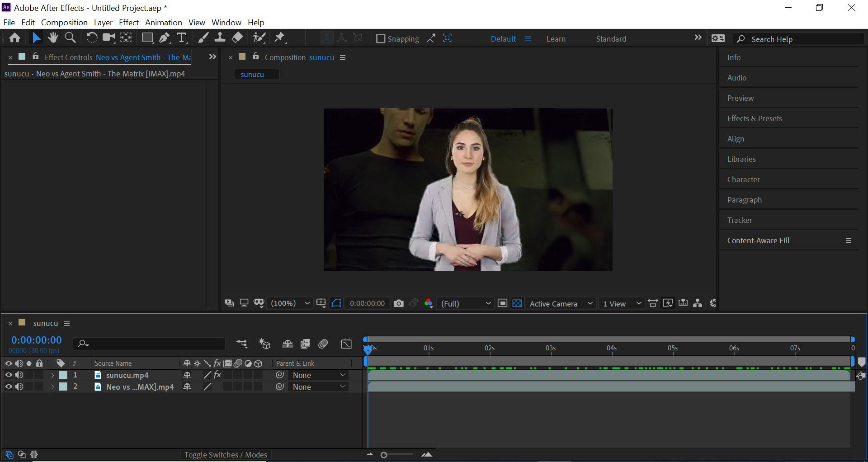Select the Clone Stamp tool
Image resolution: width=868 pixels, height=462 pixels.
[x=220, y=38]
